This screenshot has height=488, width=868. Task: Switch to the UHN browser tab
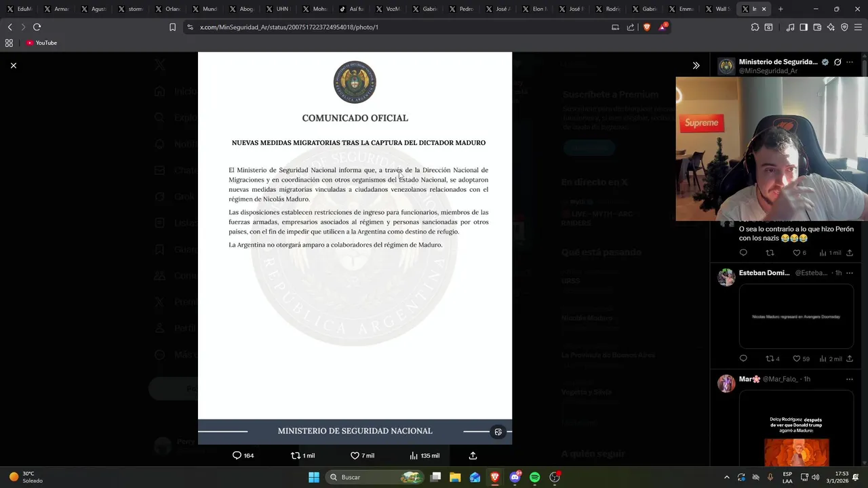pos(278,9)
